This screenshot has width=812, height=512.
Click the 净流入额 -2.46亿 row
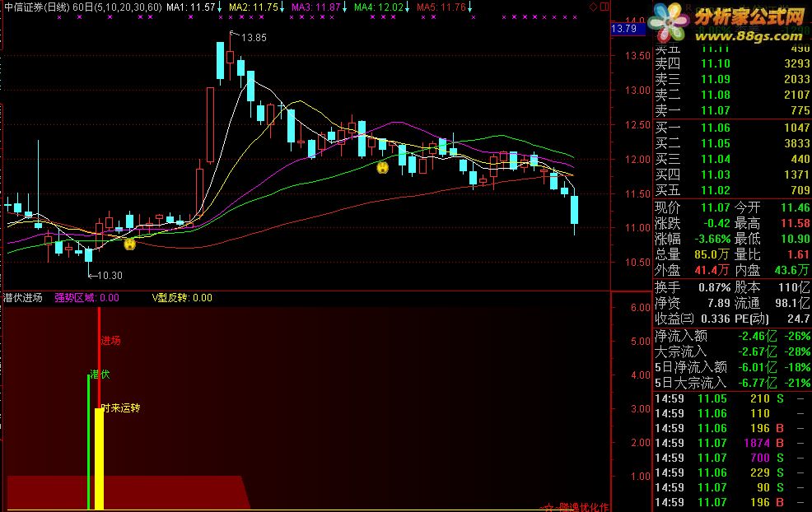pos(732,337)
